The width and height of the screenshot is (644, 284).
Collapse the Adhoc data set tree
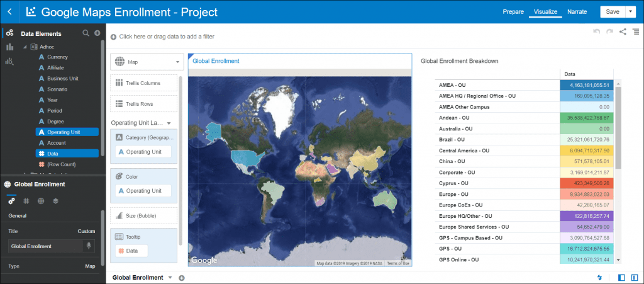pyautogui.click(x=25, y=47)
